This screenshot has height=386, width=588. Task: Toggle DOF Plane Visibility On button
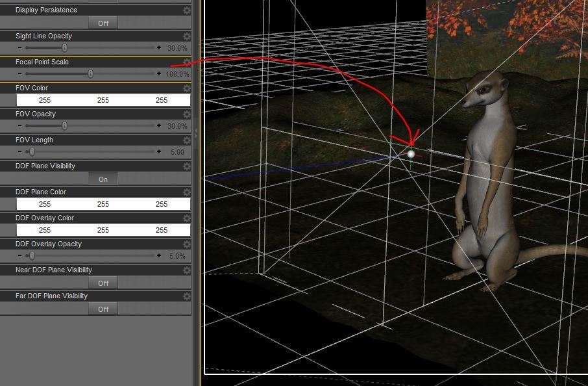pos(103,179)
